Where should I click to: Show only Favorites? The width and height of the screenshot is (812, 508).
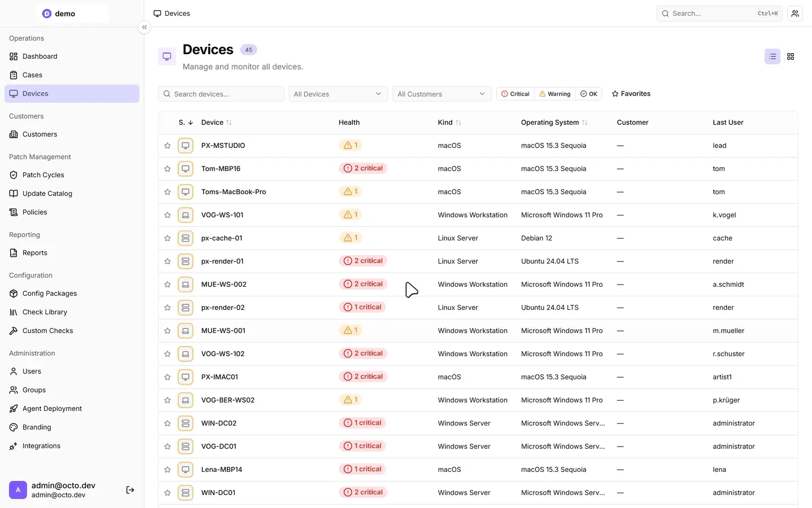631,94
